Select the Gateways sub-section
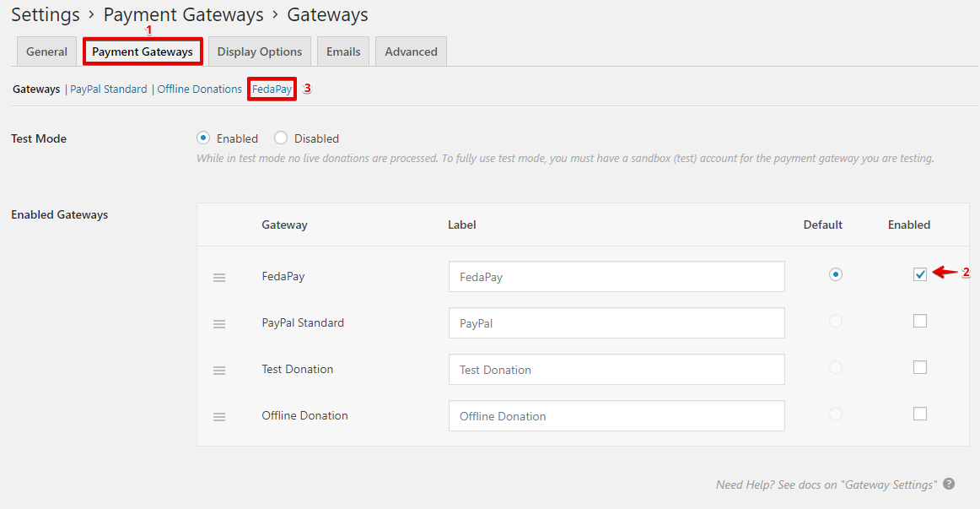Viewport: 980px width, 509px height. (x=36, y=89)
